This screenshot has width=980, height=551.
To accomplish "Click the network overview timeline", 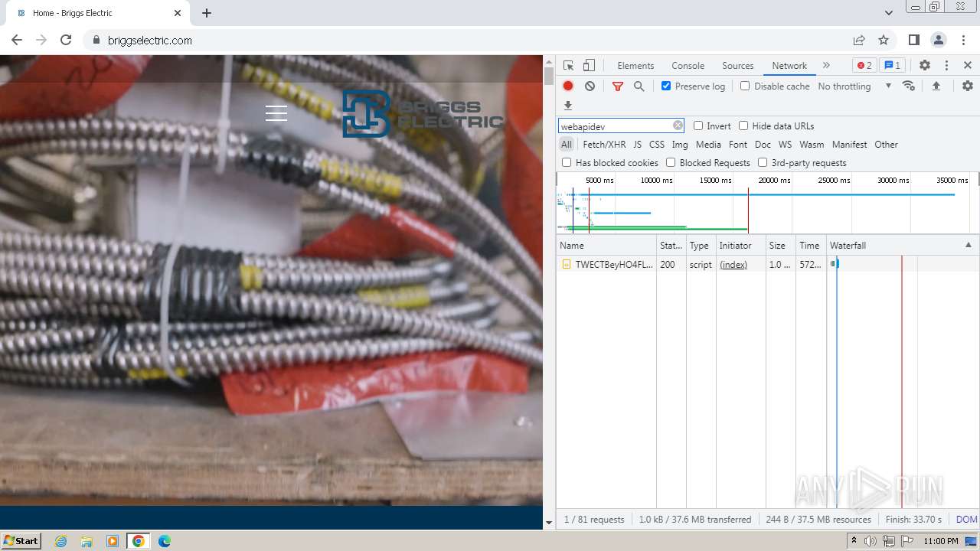I will pos(767,203).
